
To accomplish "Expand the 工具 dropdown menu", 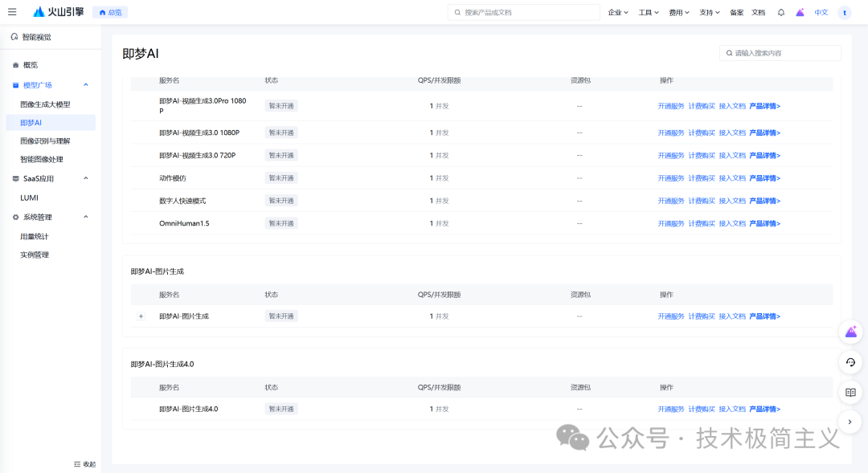I will (649, 12).
